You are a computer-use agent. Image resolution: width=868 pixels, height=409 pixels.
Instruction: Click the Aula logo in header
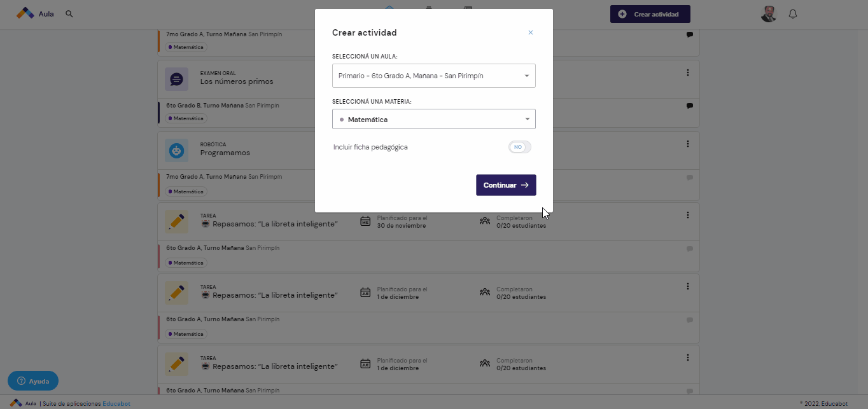(35, 13)
